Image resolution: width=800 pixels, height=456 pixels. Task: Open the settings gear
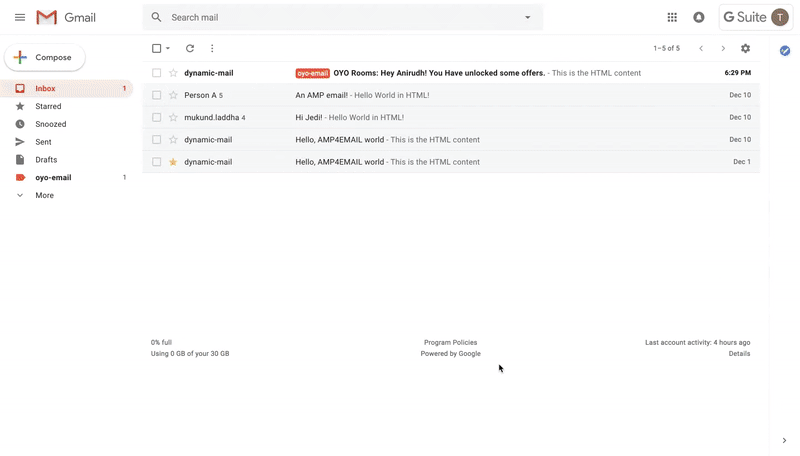(x=745, y=48)
